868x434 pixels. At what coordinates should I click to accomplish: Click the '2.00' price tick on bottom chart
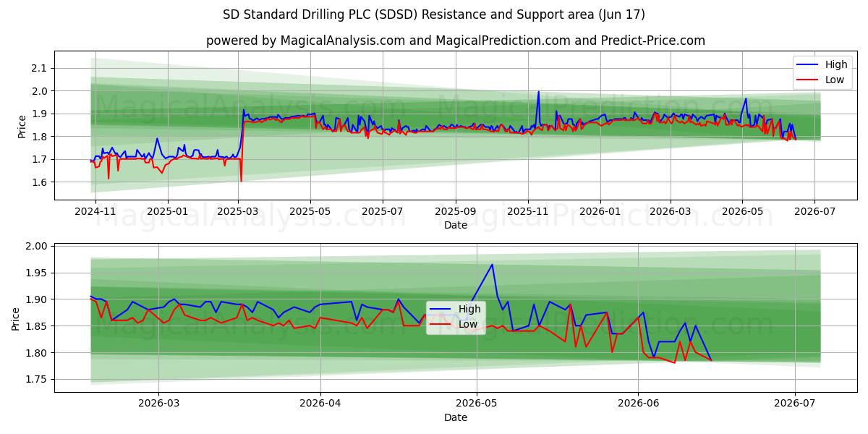(37, 247)
